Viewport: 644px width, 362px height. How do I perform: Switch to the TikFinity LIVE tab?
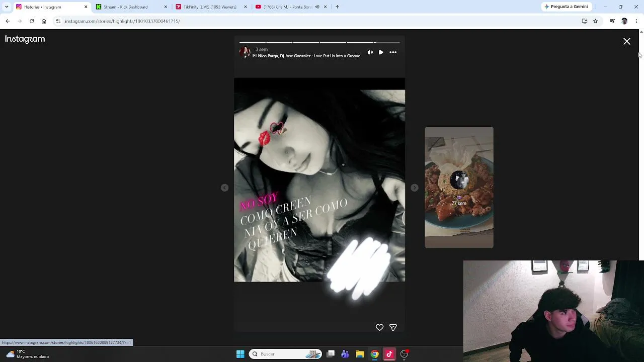click(210, 7)
